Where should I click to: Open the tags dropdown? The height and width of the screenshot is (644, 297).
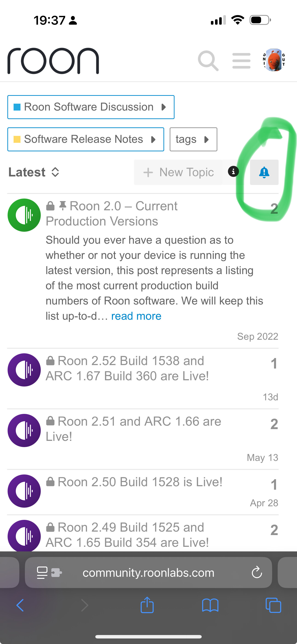[x=193, y=139]
